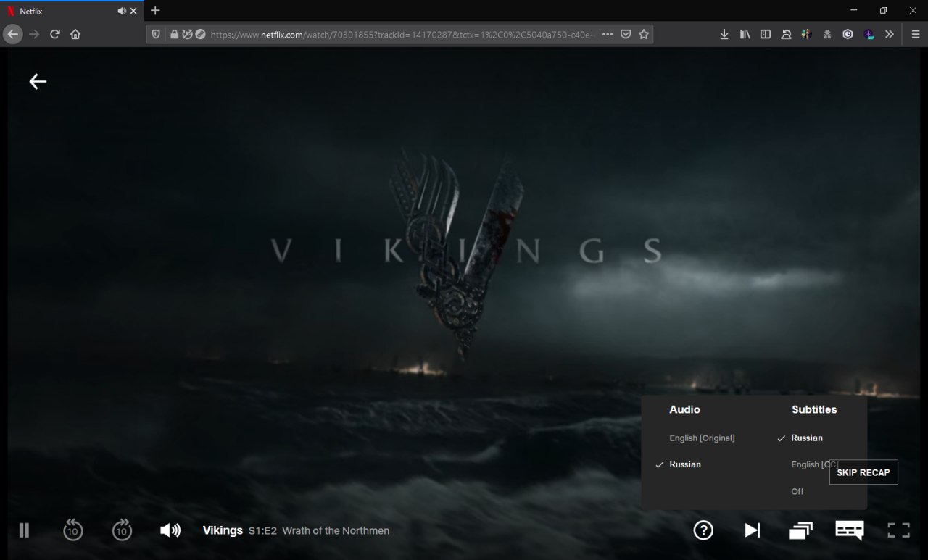The width and height of the screenshot is (928, 560).
Task: Mute the Netflix tab via speaker icon
Action: [x=121, y=11]
